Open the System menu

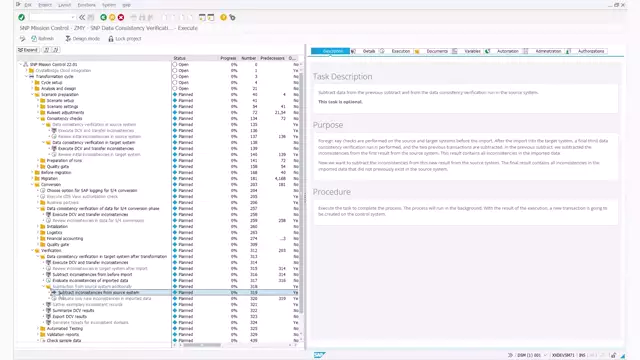pyautogui.click(x=109, y=5)
